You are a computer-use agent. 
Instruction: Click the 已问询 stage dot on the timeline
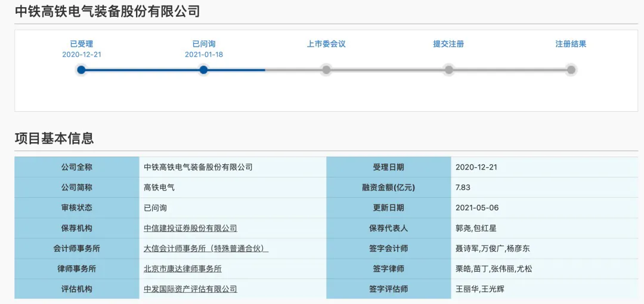tap(203, 70)
